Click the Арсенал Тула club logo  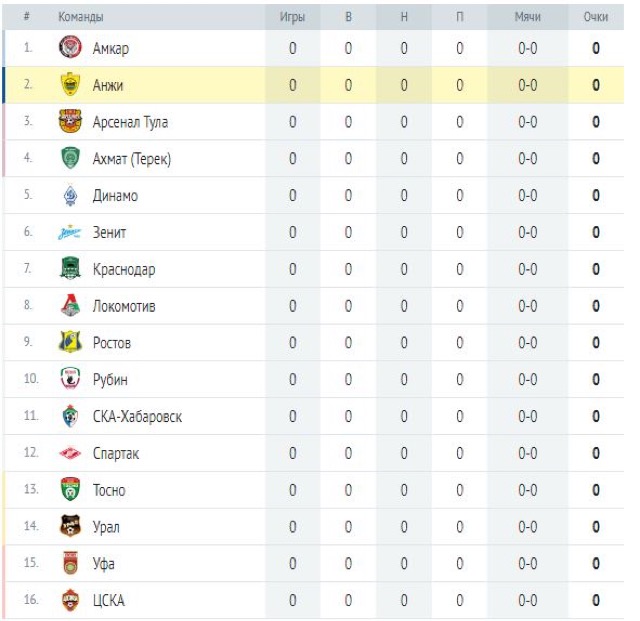pyautogui.click(x=69, y=122)
